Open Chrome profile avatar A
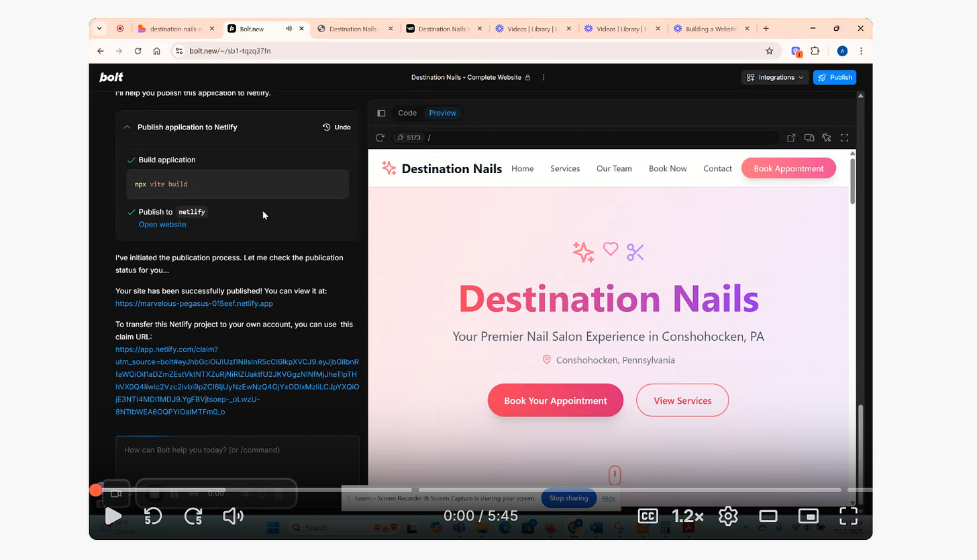Image resolution: width=977 pixels, height=560 pixels. tap(842, 51)
